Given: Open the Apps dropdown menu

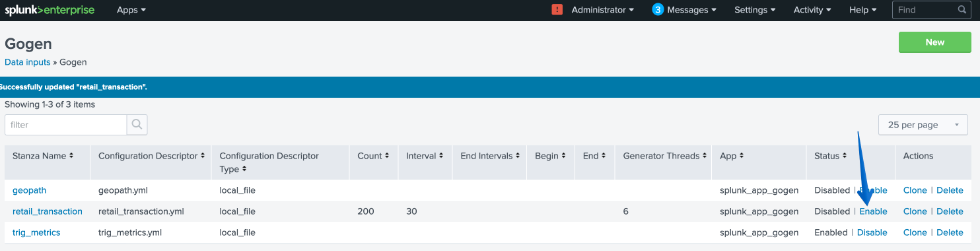Looking at the screenshot, I should tap(131, 10).
